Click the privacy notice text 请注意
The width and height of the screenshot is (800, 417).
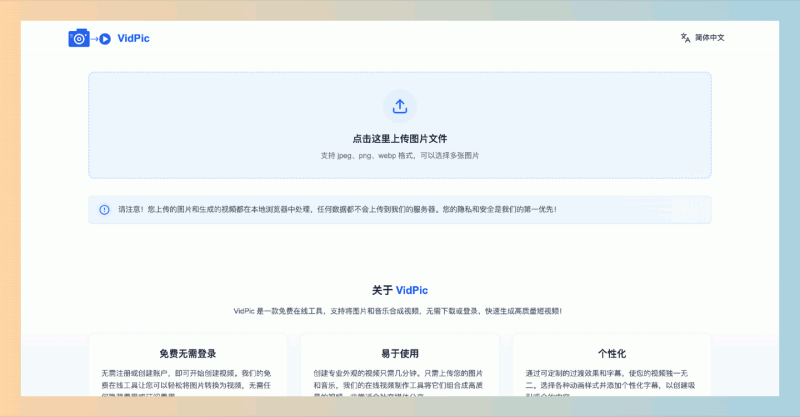tap(337, 209)
